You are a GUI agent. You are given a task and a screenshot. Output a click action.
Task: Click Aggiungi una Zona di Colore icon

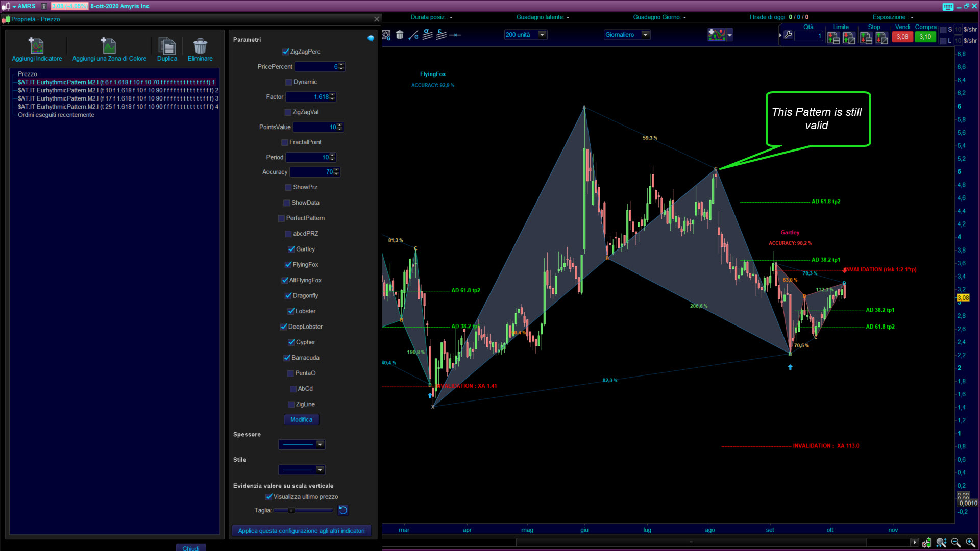point(109,46)
